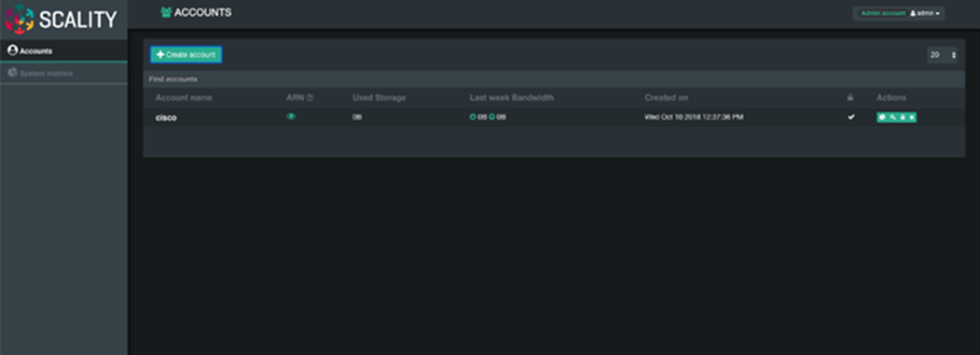Viewport: 980px width, 355px height.
Task: Open the cisco account link
Action: tap(166, 117)
